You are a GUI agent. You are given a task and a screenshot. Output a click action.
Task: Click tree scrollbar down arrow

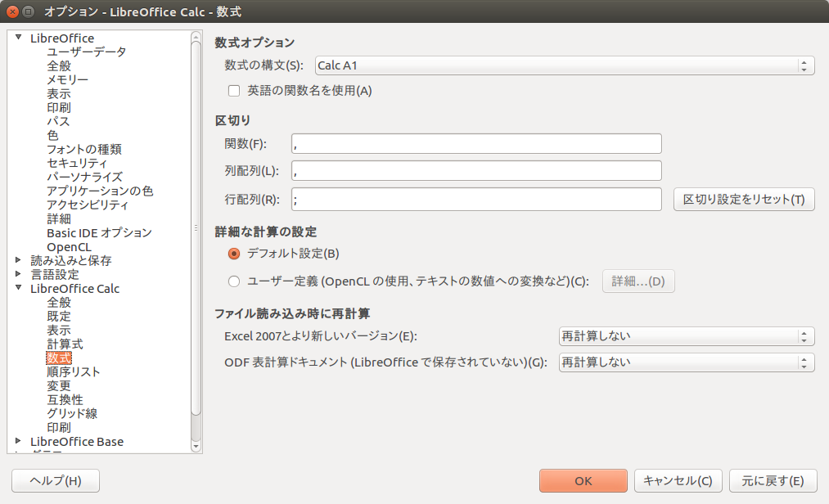pos(196,447)
